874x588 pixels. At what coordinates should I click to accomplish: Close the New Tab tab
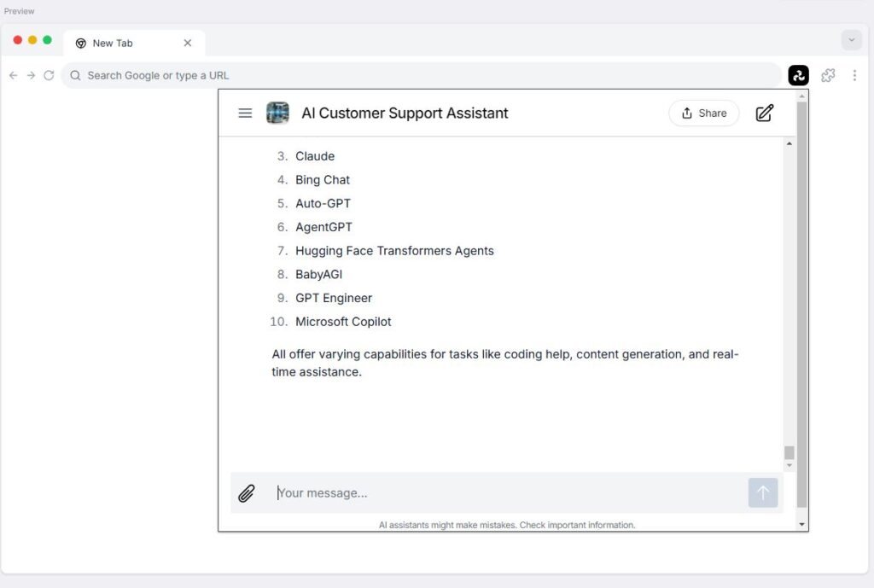coord(188,44)
